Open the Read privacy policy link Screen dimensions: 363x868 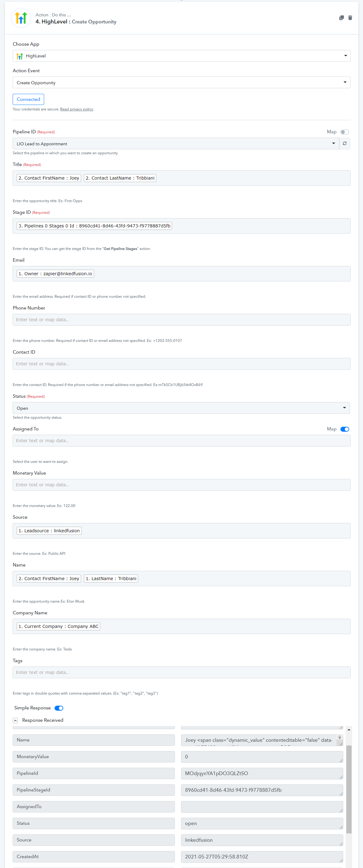click(x=76, y=109)
